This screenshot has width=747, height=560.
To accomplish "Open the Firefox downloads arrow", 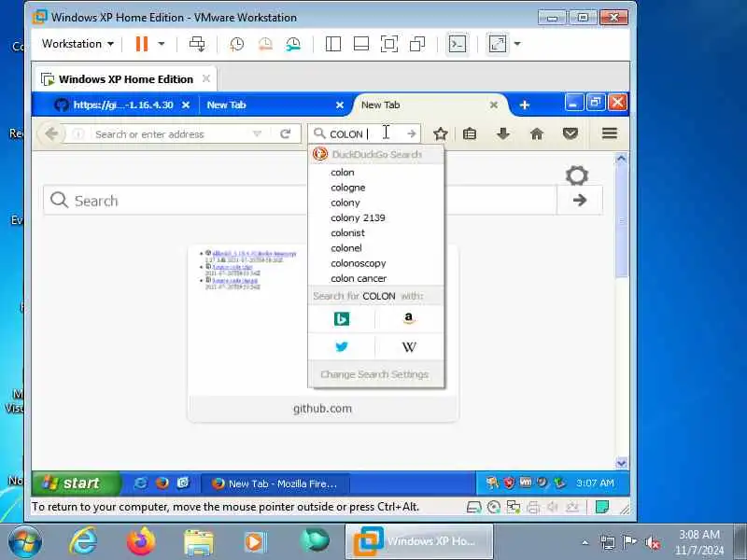I will (503, 133).
